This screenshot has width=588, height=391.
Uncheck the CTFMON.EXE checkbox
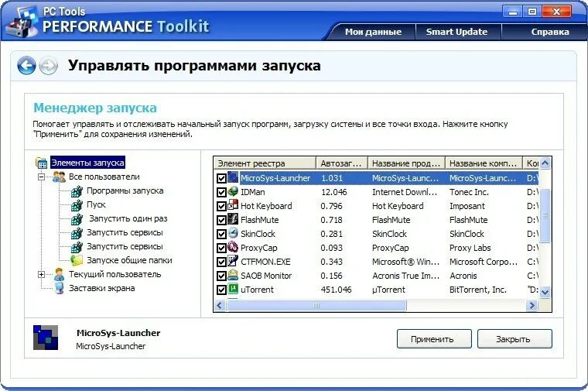(x=221, y=262)
